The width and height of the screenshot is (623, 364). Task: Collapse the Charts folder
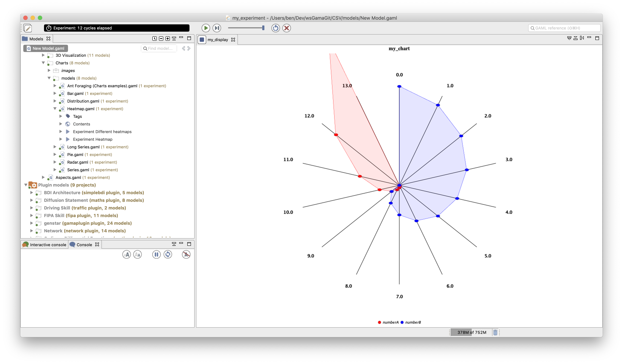point(43,63)
